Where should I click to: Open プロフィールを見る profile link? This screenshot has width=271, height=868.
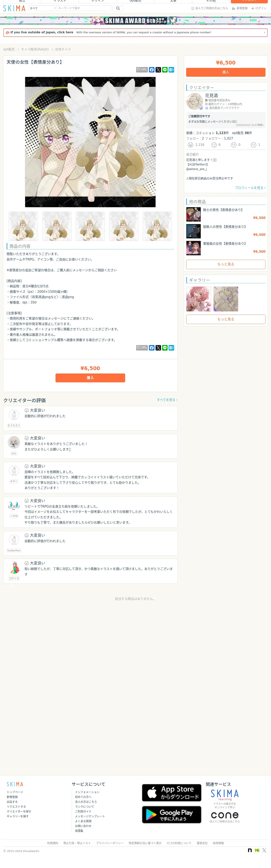tap(250, 188)
